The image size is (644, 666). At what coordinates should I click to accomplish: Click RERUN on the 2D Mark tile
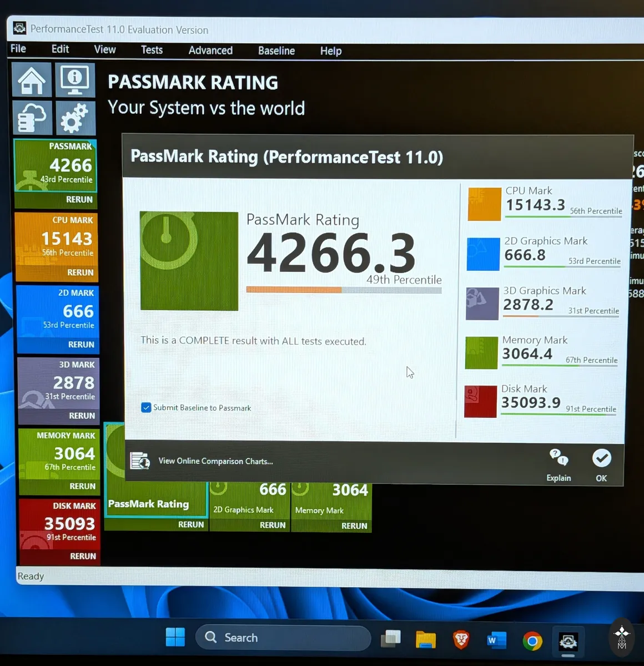click(x=81, y=345)
